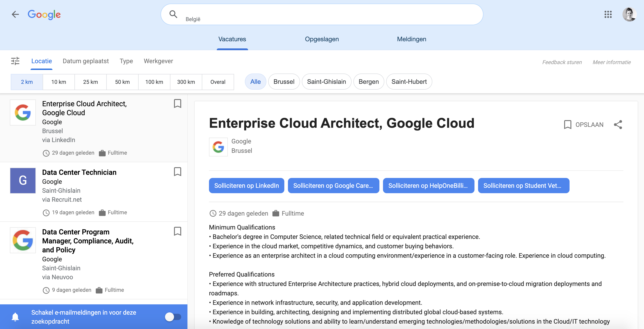The image size is (644, 329).
Task: Click Solliciteren op Student Vet... button
Action: [524, 186]
